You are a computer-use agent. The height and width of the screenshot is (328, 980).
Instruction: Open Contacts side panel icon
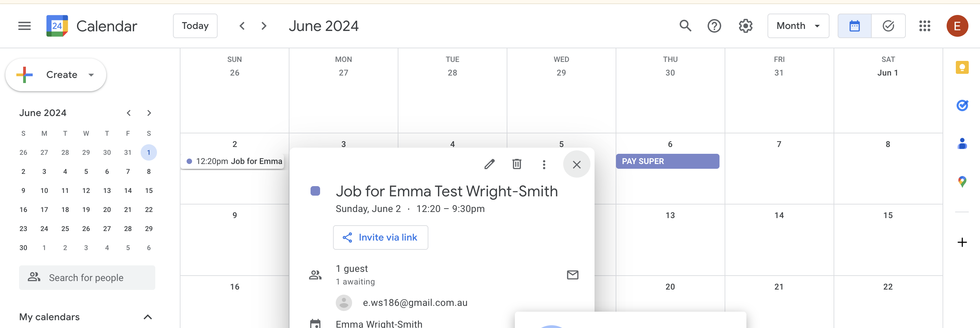pyautogui.click(x=962, y=144)
